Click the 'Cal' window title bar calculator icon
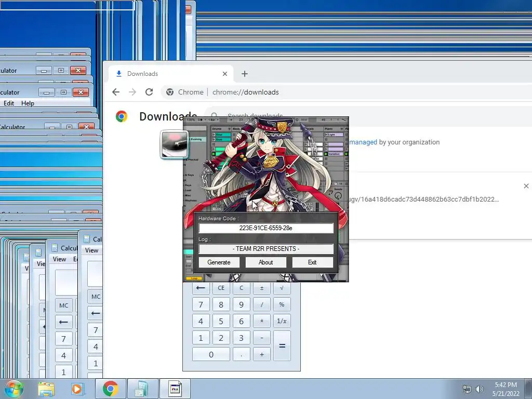532x399 pixels. coord(87,239)
